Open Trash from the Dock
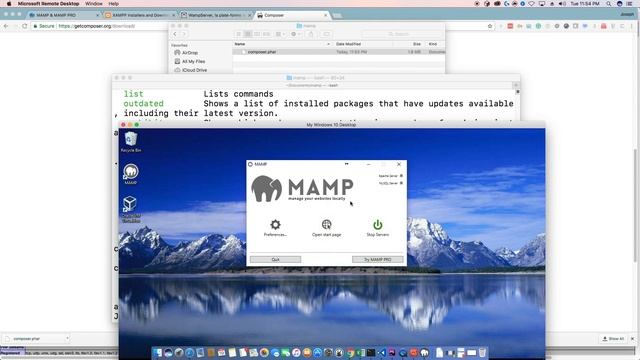The height and width of the screenshot is (360, 640). point(482,353)
